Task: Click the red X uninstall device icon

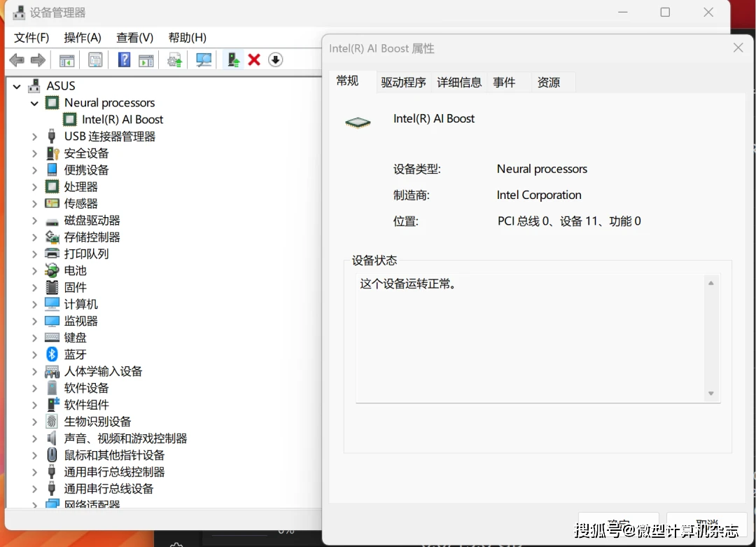Action: 254,60
